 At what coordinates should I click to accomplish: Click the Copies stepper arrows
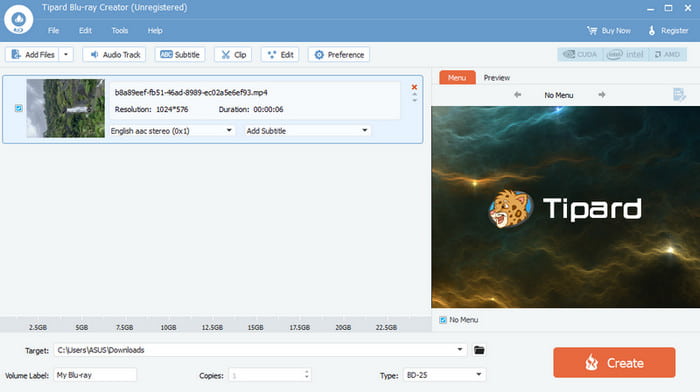click(306, 375)
